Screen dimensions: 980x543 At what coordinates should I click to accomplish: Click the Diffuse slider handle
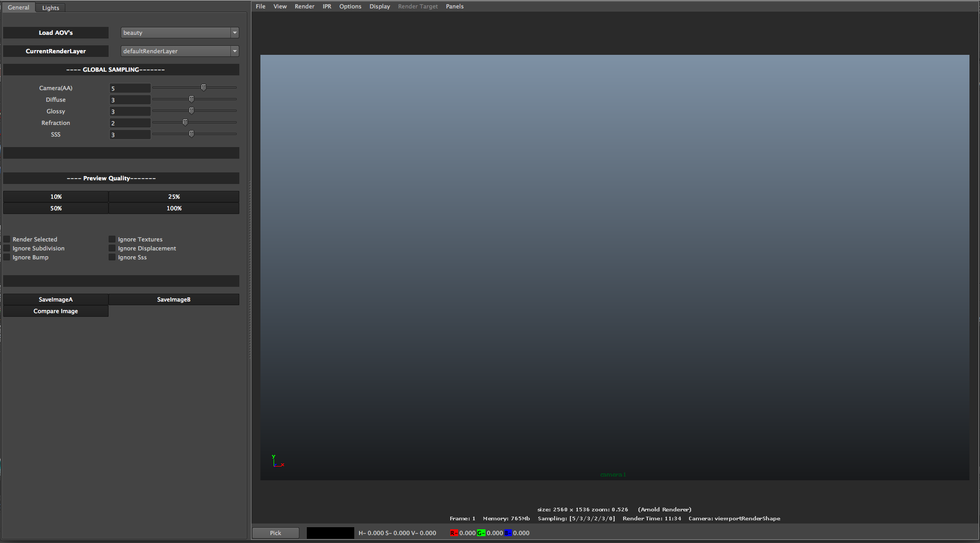click(191, 99)
